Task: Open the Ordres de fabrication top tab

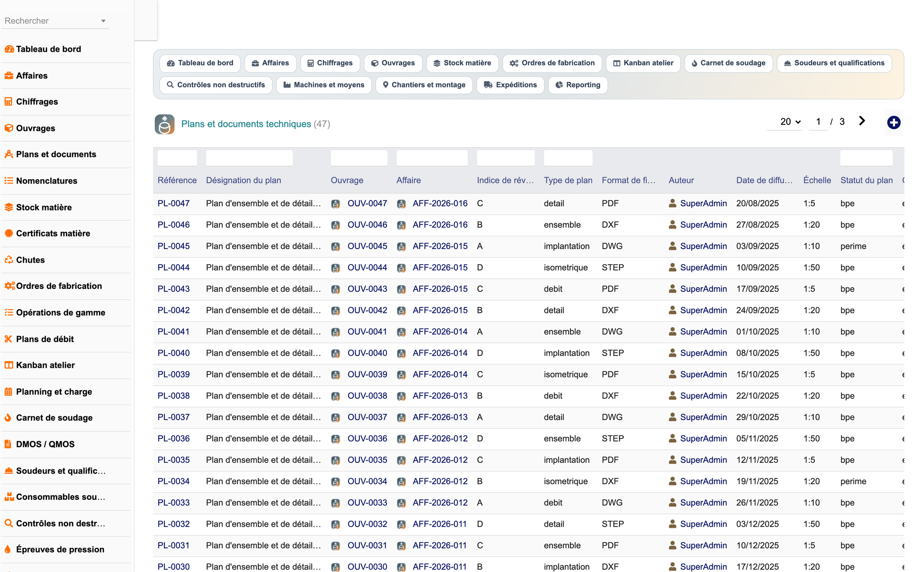Action: tap(552, 63)
